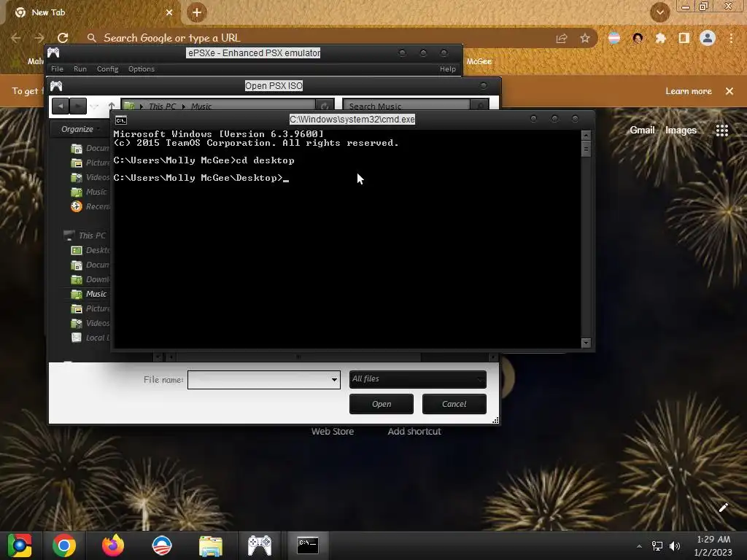The height and width of the screenshot is (560, 747).
Task: Open the ePSXe Options menu
Action: (x=142, y=69)
